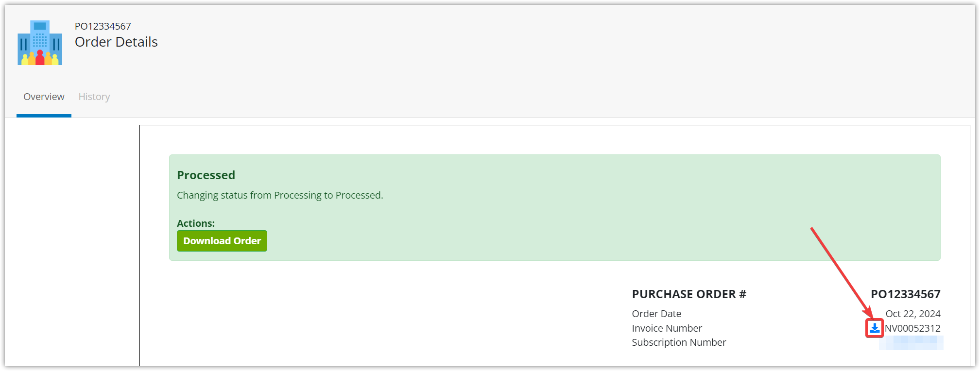Click the green Download Order button
Viewport: 980px width, 371px height.
[x=222, y=241]
